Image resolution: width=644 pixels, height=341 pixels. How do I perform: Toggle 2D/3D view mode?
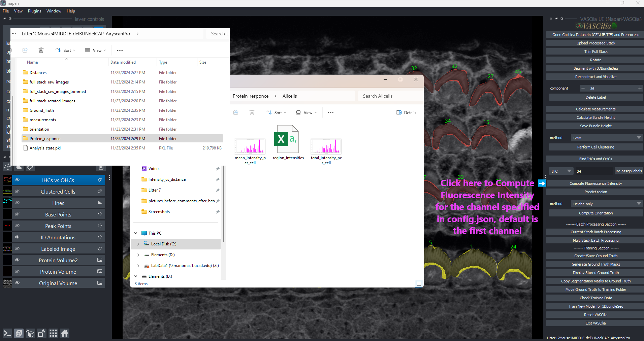click(x=19, y=333)
